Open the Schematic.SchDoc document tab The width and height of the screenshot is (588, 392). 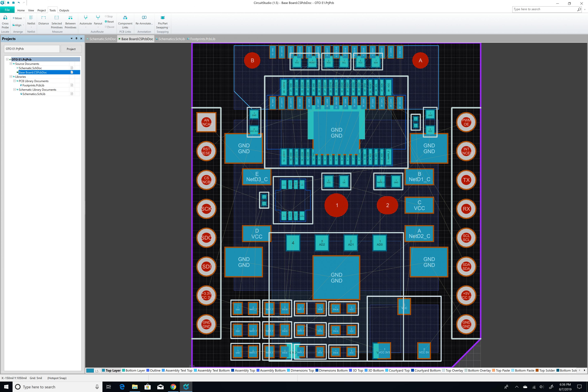(102, 39)
